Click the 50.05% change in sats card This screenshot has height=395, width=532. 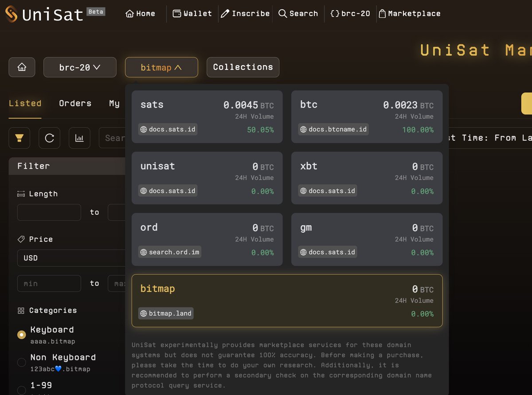pyautogui.click(x=260, y=130)
